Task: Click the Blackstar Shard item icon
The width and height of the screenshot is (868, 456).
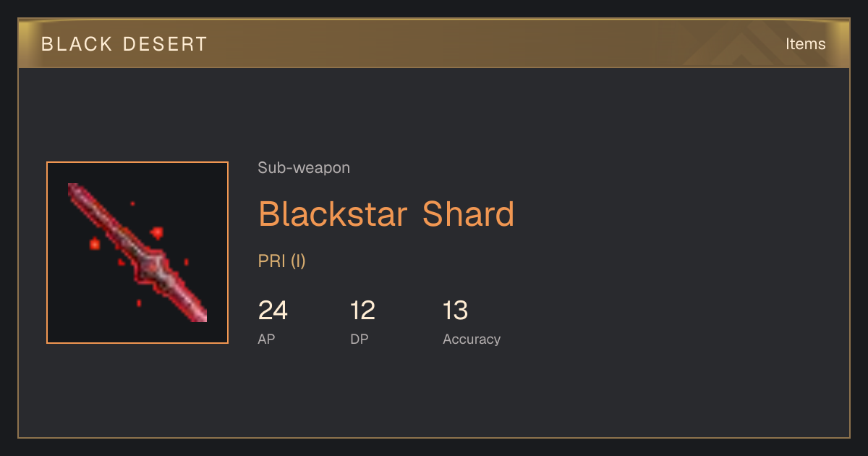Action: pyautogui.click(x=137, y=253)
